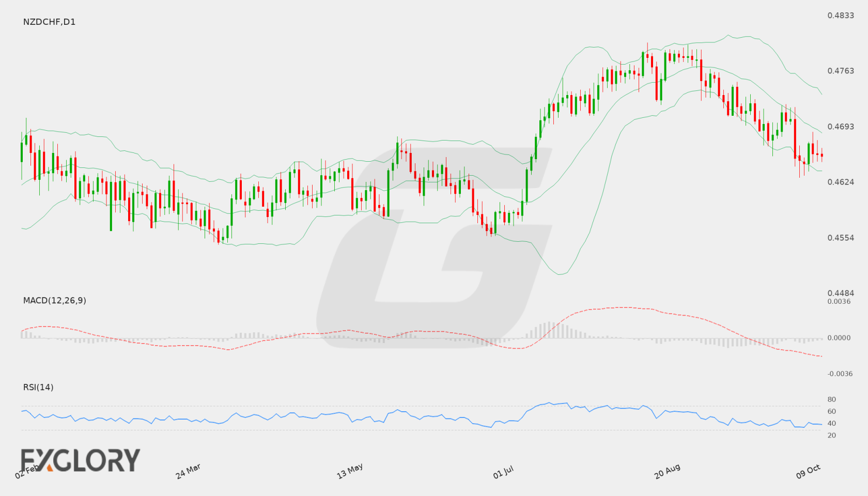Click the RSI 60 level label
The width and height of the screenshot is (868, 496).
(832, 411)
